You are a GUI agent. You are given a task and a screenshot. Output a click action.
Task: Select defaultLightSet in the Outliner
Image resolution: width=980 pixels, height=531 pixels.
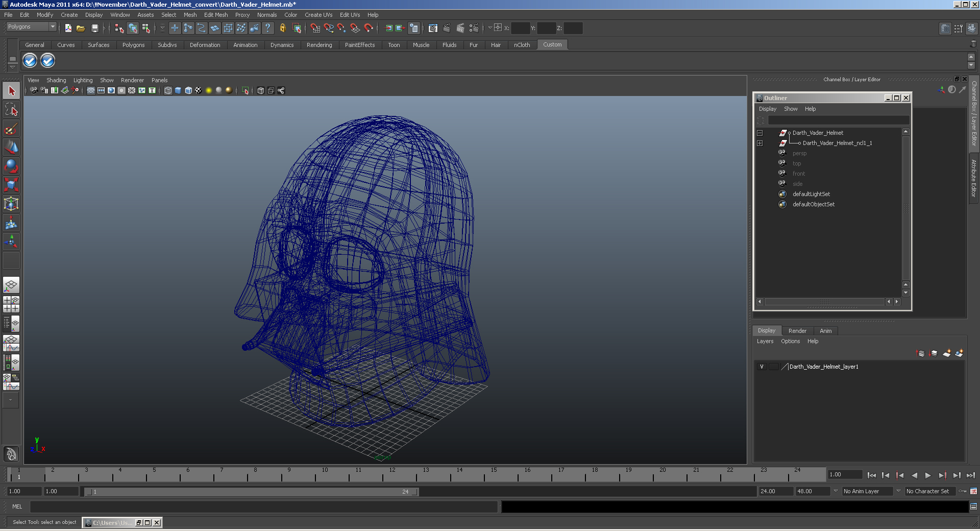(x=811, y=194)
